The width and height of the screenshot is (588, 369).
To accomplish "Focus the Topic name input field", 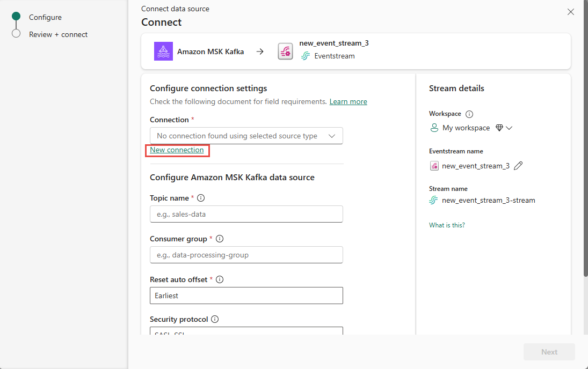I will [x=246, y=215].
